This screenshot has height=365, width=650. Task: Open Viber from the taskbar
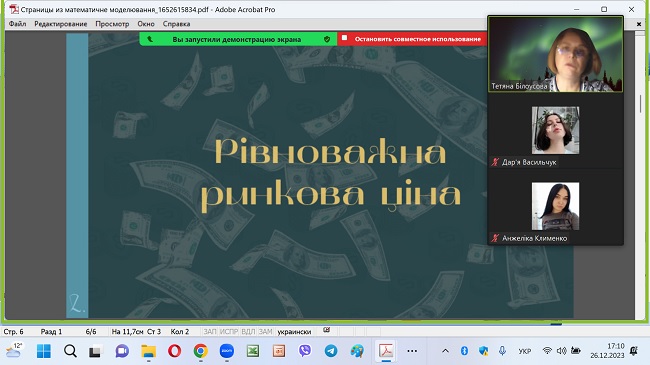[305, 351]
